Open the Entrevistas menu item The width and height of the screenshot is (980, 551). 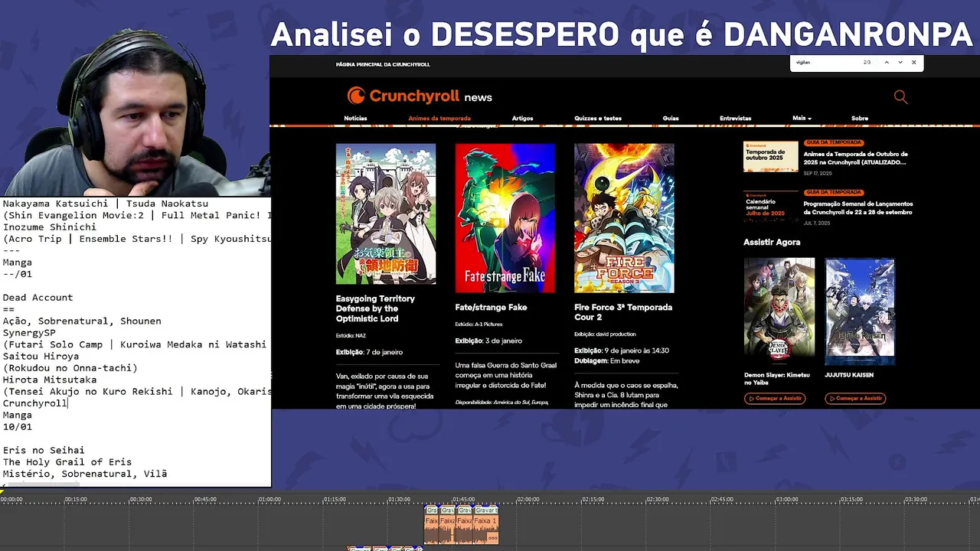click(x=735, y=119)
